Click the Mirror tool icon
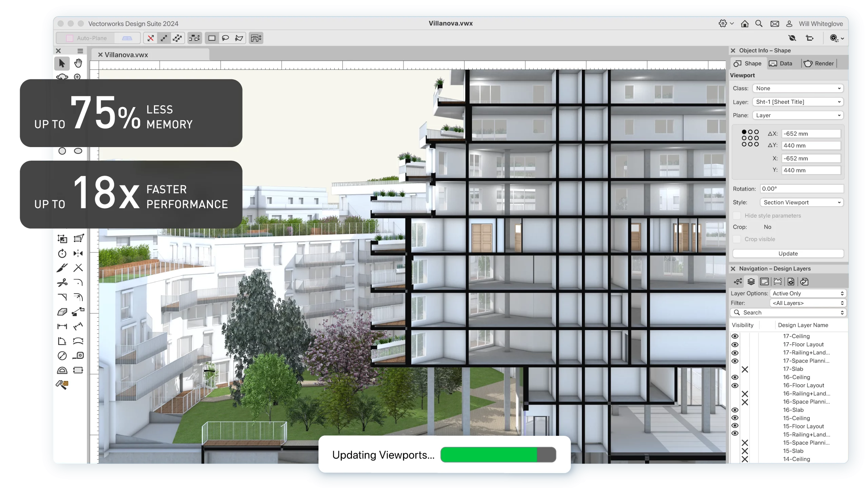Screen dimensions: 868x488 pos(78,252)
